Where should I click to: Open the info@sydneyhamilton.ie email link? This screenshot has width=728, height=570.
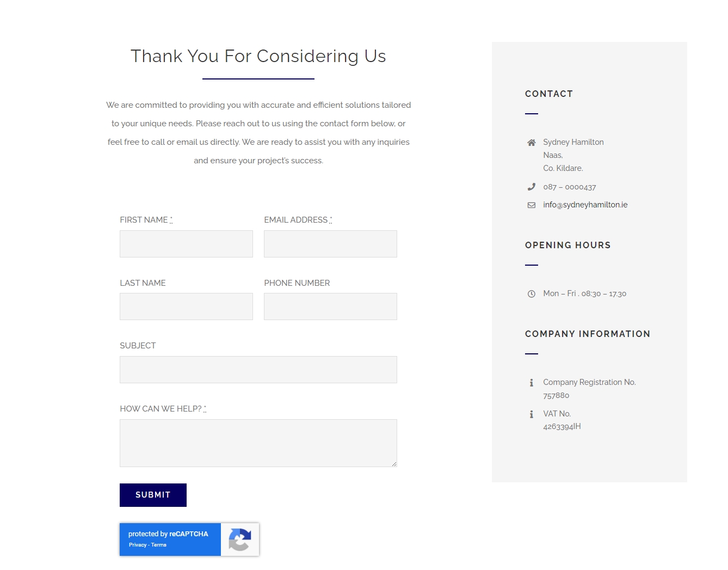click(x=585, y=205)
